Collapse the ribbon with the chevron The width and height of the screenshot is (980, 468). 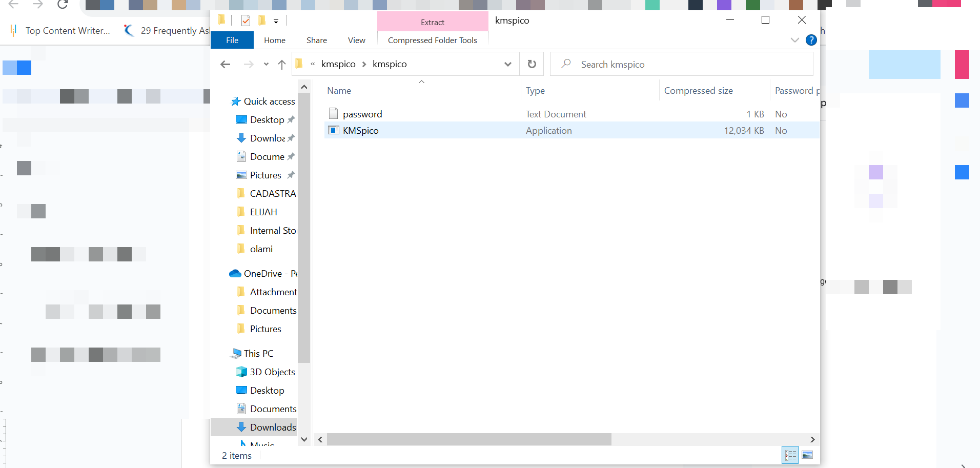pos(794,40)
